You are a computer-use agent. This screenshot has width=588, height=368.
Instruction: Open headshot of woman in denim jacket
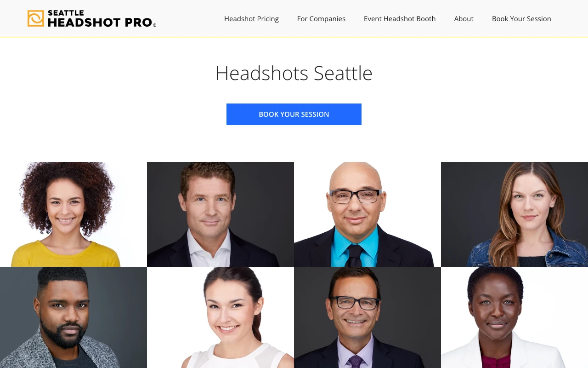pos(514,214)
